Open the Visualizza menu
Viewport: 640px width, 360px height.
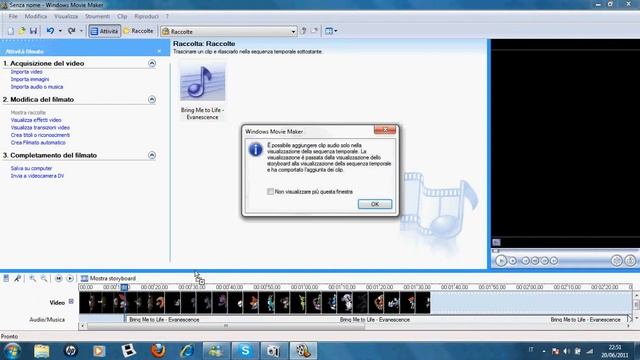tap(66, 16)
